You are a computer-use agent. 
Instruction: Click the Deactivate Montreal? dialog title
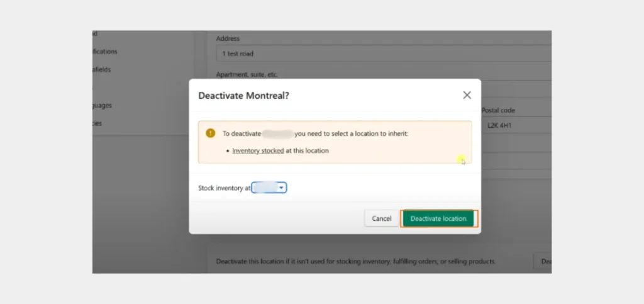click(244, 96)
